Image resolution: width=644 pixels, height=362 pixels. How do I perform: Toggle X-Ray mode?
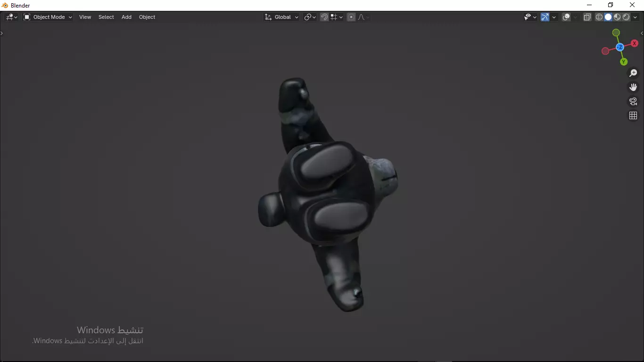coord(587,17)
